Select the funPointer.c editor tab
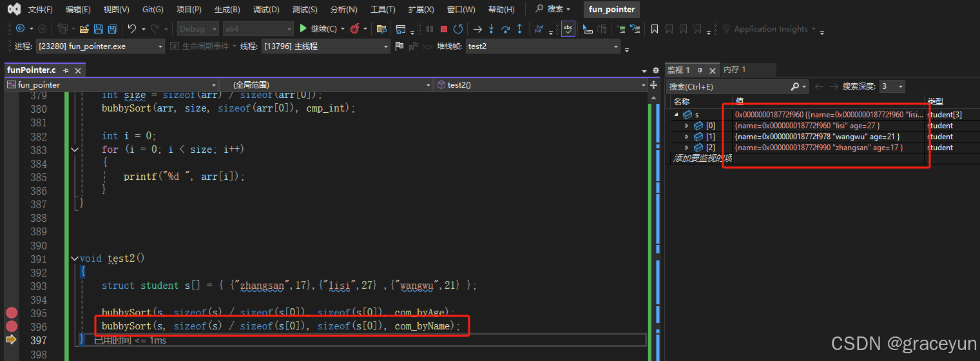 (x=32, y=70)
